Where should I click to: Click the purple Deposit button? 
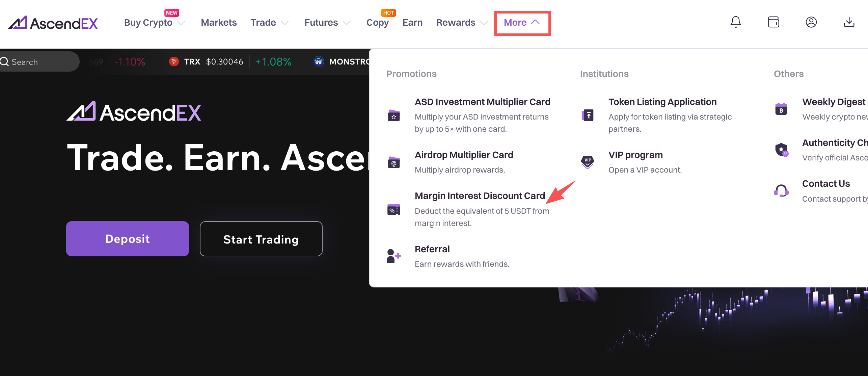[128, 239]
